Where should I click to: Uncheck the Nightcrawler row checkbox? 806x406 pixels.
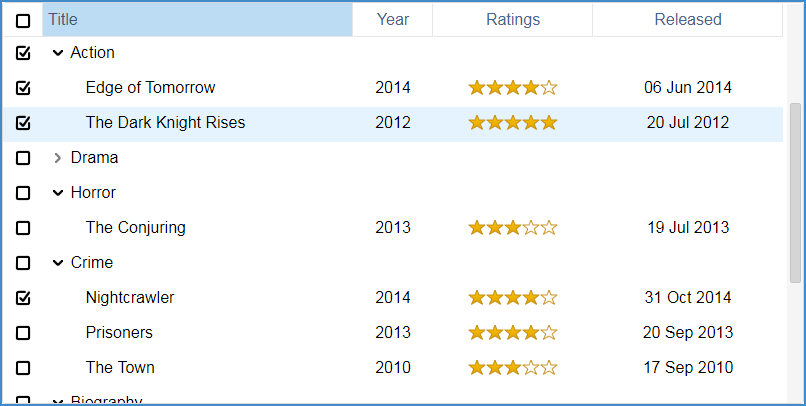click(x=23, y=298)
